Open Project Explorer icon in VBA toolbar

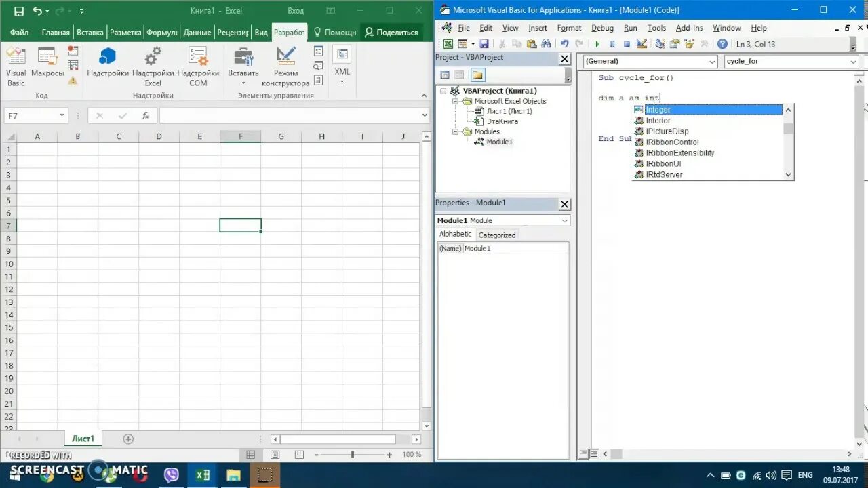(x=660, y=44)
